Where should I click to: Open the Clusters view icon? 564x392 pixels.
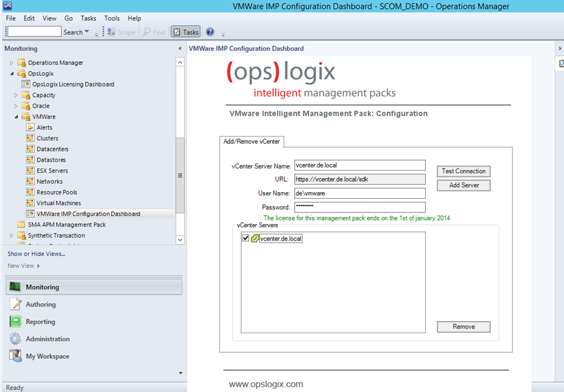tap(30, 138)
